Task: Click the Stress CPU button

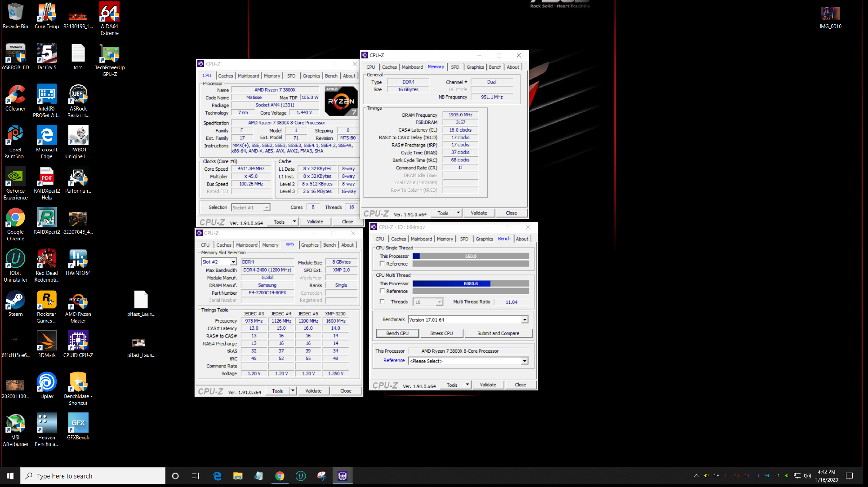Action: 441,333
